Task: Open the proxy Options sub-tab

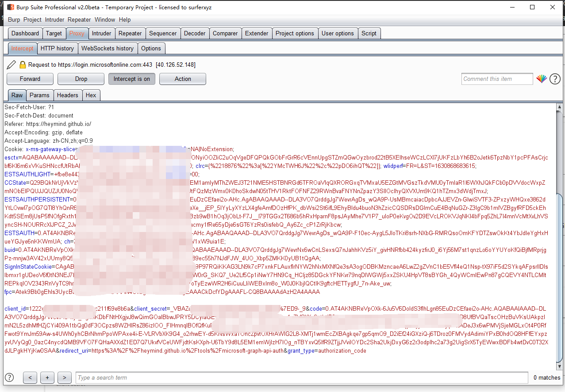Action: 151,48
